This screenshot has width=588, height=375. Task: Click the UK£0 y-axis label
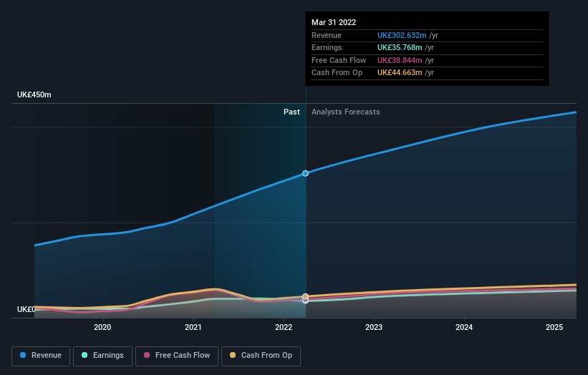[26, 309]
